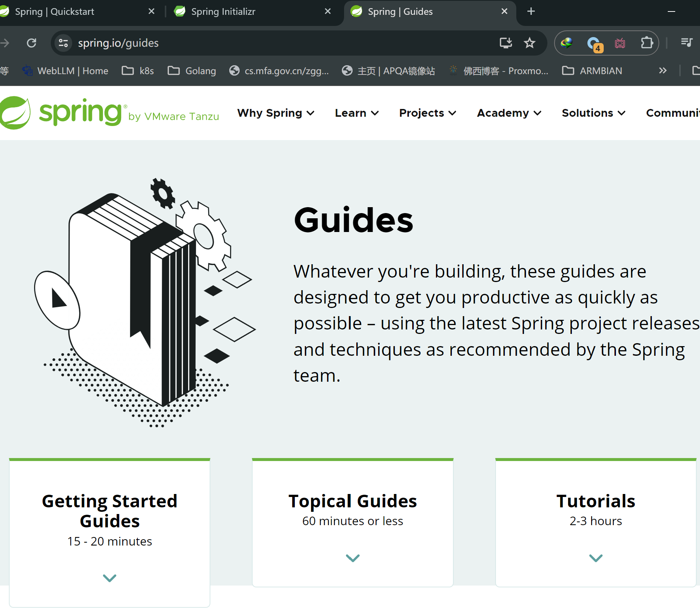Open the cs.mfa.gov.cn bookmark
This screenshot has width=700, height=610.
coord(279,70)
